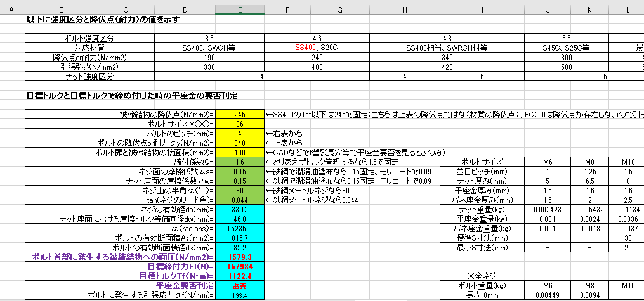Click yield point cell containing 340
644x301 pixels.
coord(240,143)
